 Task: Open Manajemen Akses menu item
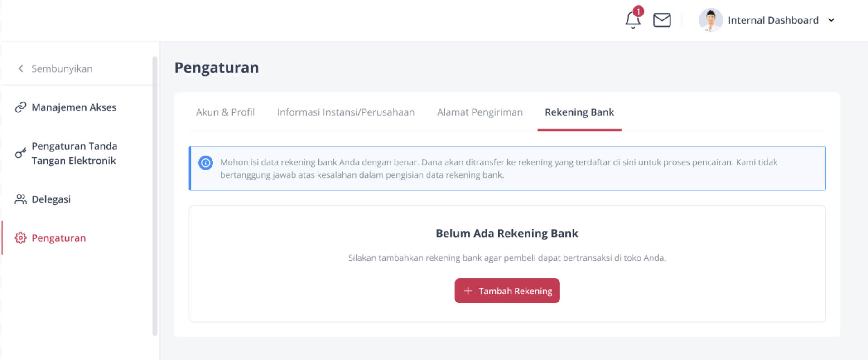[74, 107]
